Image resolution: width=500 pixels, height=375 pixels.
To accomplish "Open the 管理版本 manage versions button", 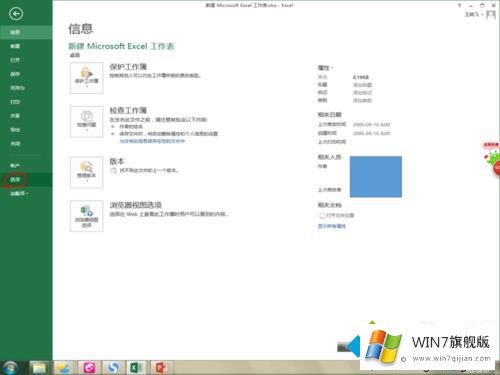I will (x=87, y=172).
